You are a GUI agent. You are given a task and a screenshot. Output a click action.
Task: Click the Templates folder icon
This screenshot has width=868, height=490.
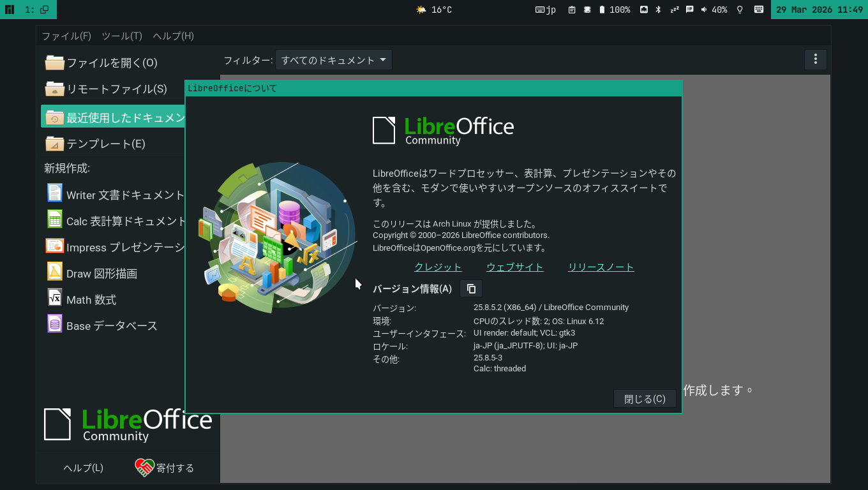55,144
